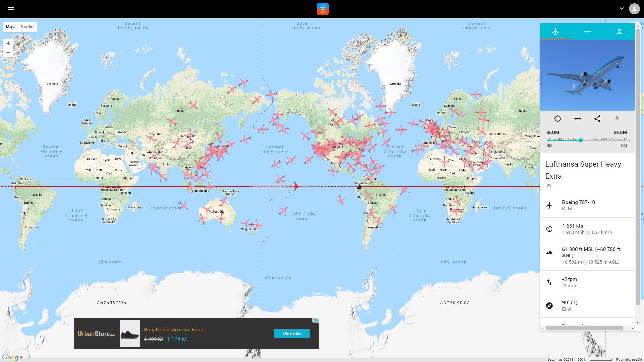Show flight path route icon

577,119
